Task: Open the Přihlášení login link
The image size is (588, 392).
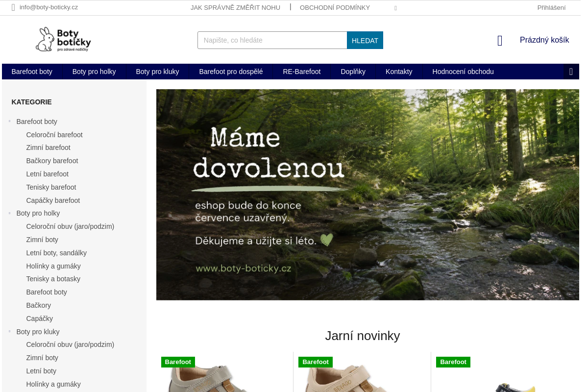Action: pyautogui.click(x=551, y=7)
